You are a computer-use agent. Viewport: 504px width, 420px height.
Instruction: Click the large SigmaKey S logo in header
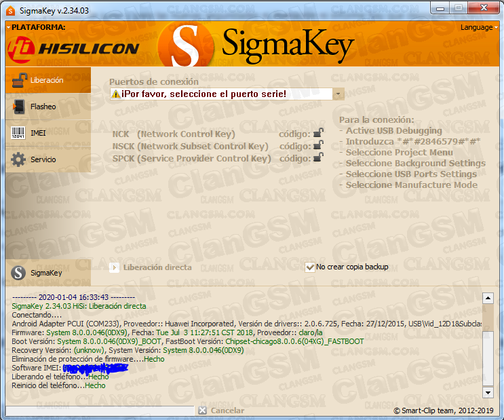(186, 45)
